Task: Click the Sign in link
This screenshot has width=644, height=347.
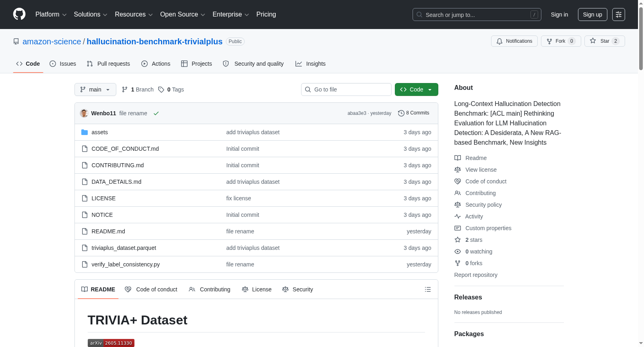Action: tap(559, 15)
